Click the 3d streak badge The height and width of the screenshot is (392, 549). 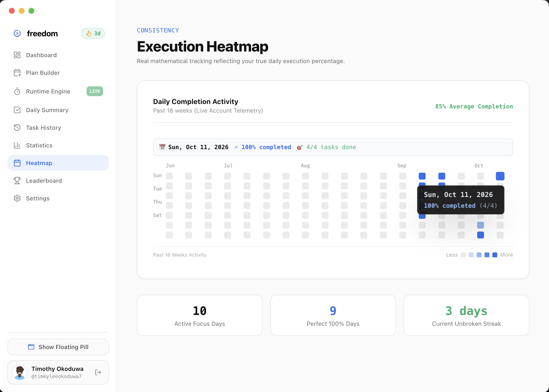[x=93, y=34]
